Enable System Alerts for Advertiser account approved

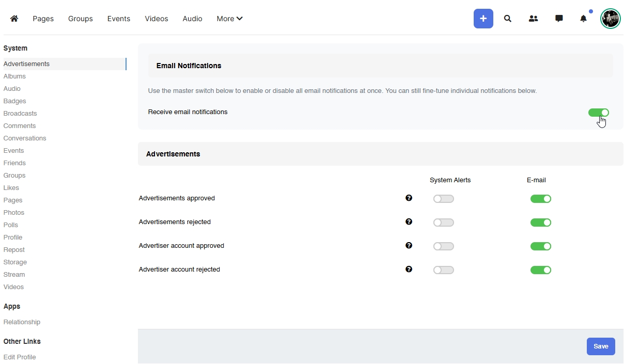pos(443,246)
